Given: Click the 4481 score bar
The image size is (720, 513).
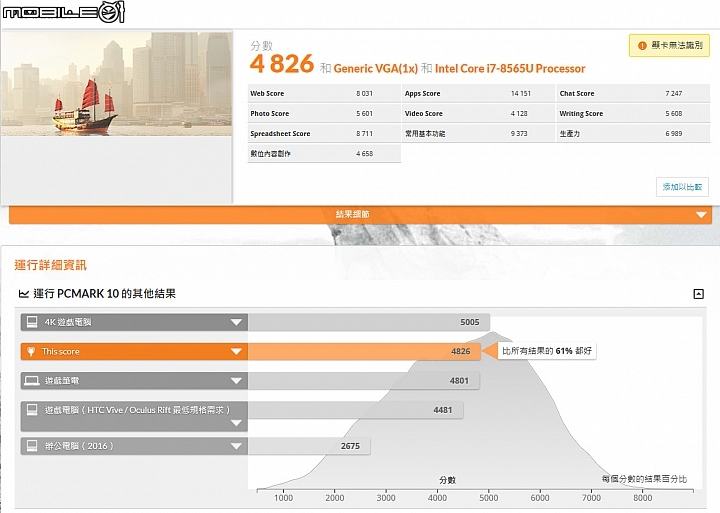Looking at the screenshot, I should (355, 410).
